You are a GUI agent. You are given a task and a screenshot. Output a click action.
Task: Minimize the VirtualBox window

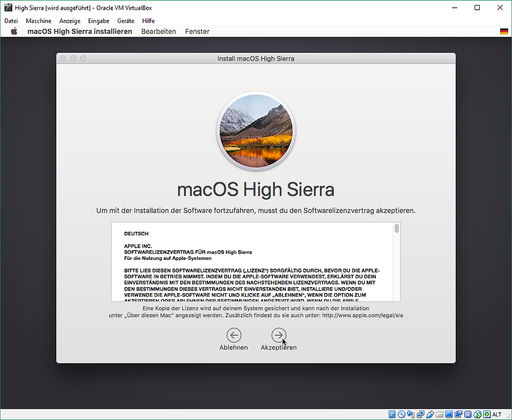455,8
